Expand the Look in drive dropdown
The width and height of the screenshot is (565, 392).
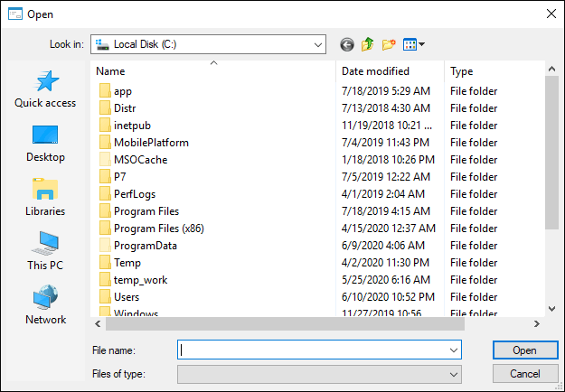(318, 44)
